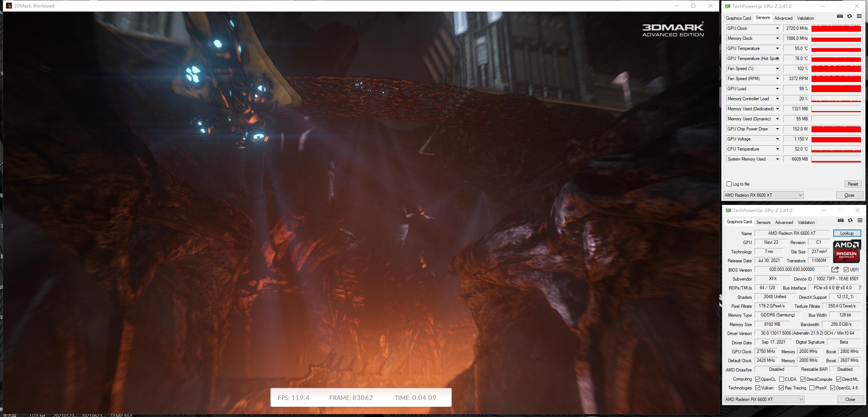Open the GPU Temperature sensor dropdown
868x417 pixels.
777,48
